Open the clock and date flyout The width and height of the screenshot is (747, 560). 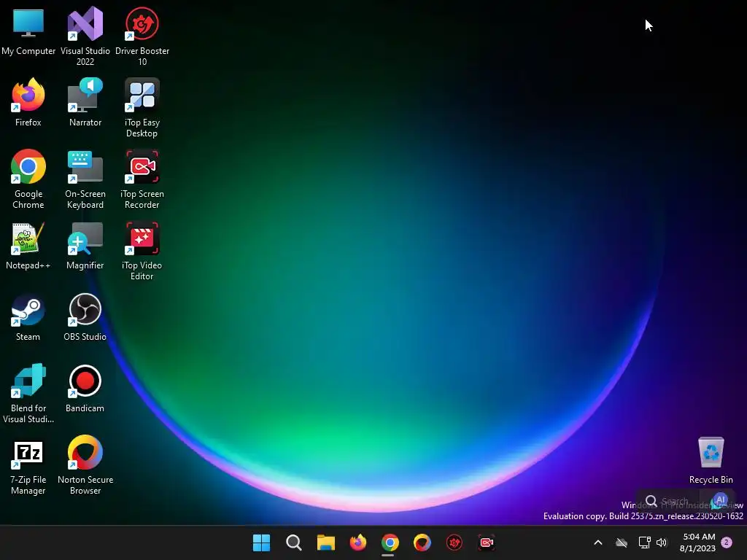point(697,542)
